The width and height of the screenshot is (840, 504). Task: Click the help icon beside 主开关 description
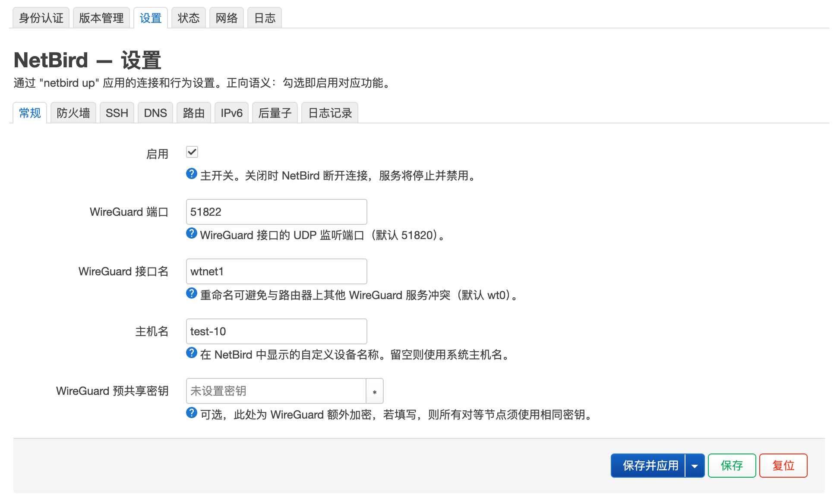(x=192, y=173)
